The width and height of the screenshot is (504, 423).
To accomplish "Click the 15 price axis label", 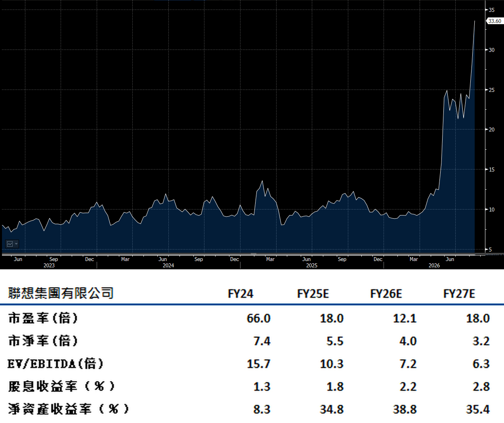I will (491, 170).
